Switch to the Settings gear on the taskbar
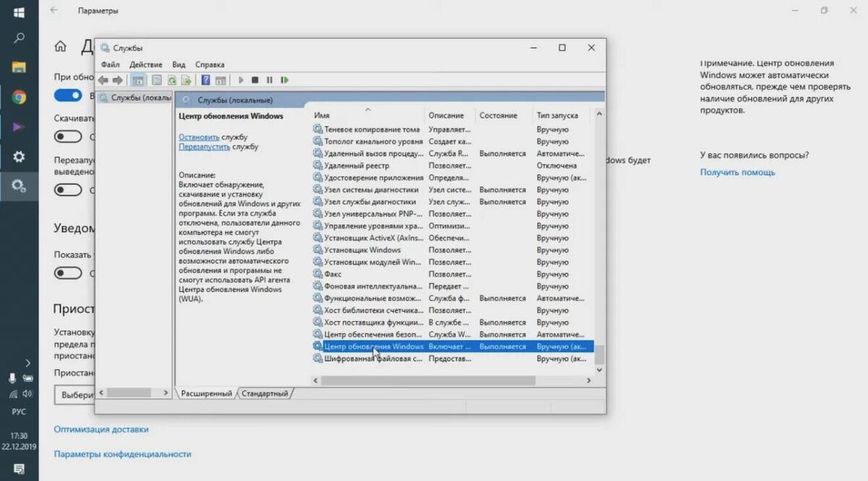The height and width of the screenshot is (481, 868). pos(19,156)
